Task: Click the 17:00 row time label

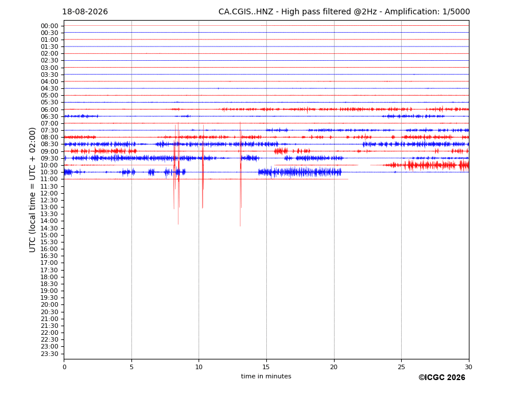Action: [49, 263]
